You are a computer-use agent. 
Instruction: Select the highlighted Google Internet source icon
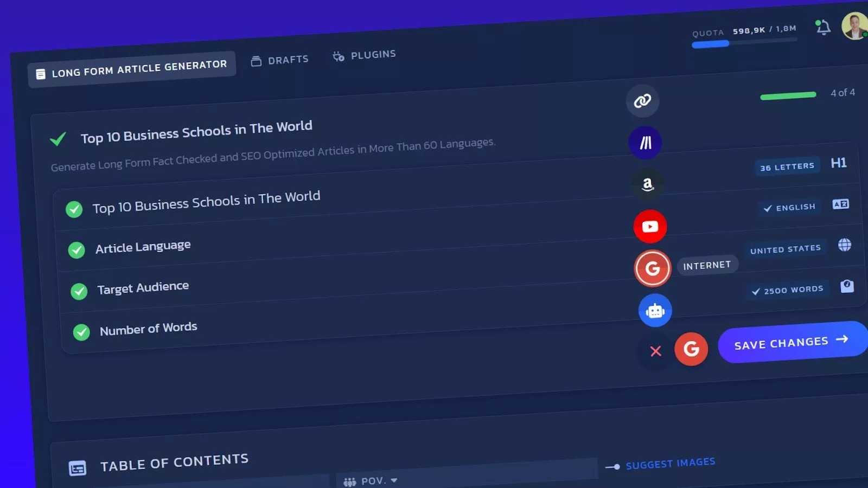click(x=653, y=268)
